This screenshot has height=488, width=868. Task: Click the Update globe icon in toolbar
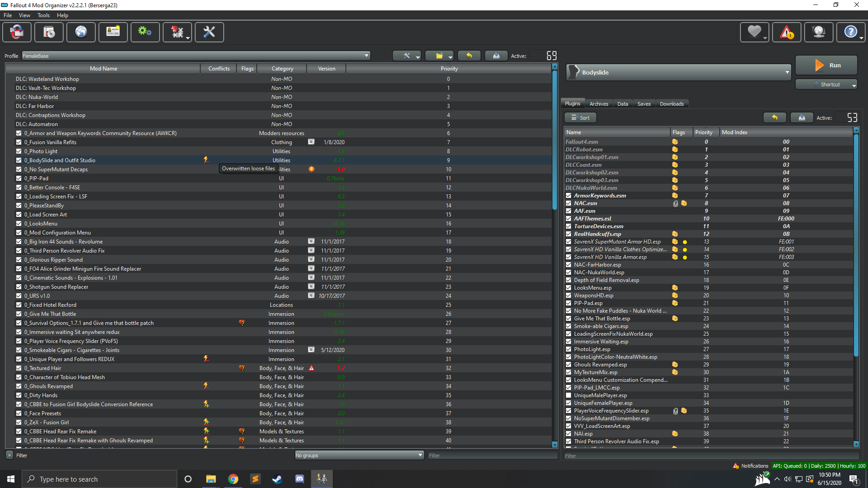click(x=819, y=32)
